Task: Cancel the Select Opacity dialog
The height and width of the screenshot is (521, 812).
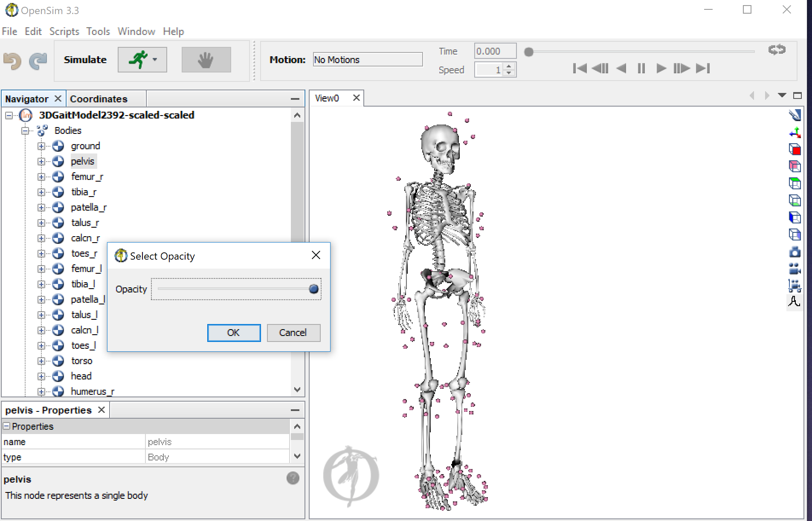Action: tap(293, 333)
